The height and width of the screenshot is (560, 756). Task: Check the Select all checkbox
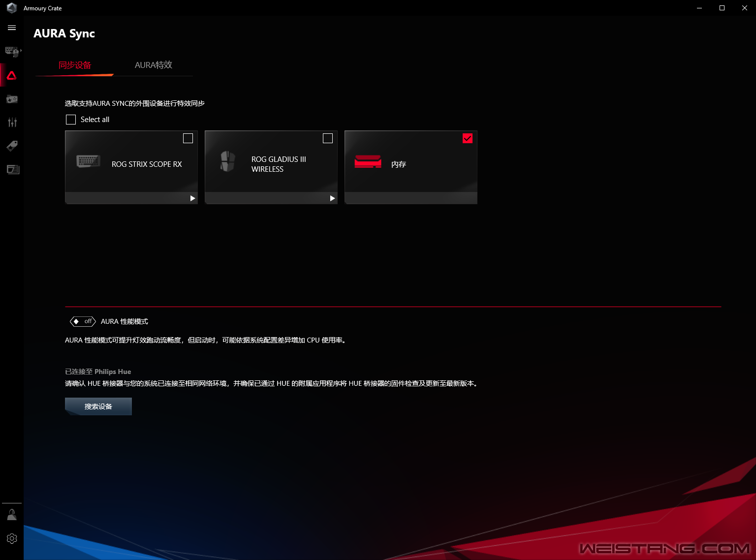[71, 120]
